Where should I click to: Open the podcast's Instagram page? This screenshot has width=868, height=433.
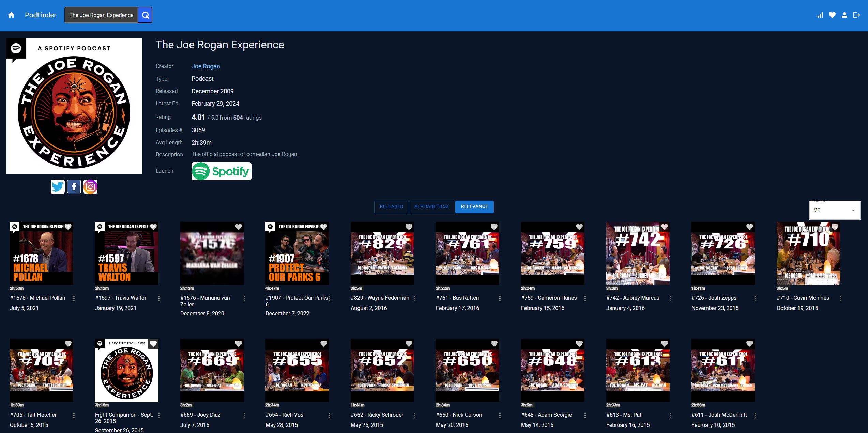click(x=90, y=187)
